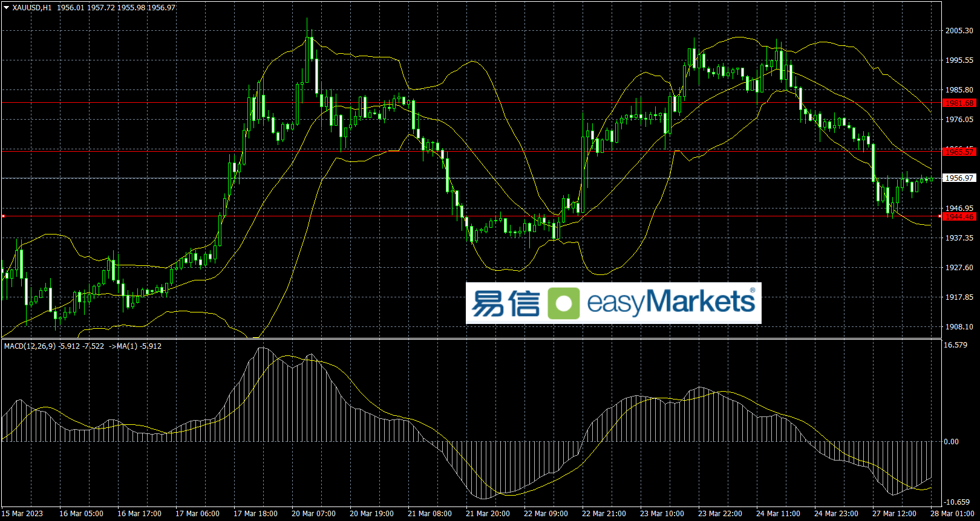The height and width of the screenshot is (521, 980).
Task: Click the 28 Mar 01:00 time label
Action: pyautogui.click(x=952, y=514)
